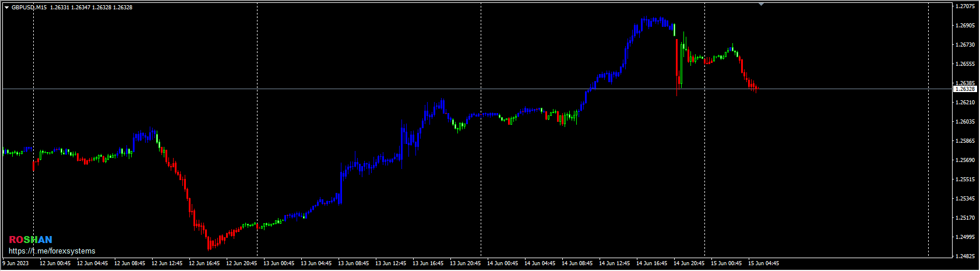Viewport: 980px width, 271px height.
Task: Click the 1.25690 price axis label
Action: tap(965, 160)
